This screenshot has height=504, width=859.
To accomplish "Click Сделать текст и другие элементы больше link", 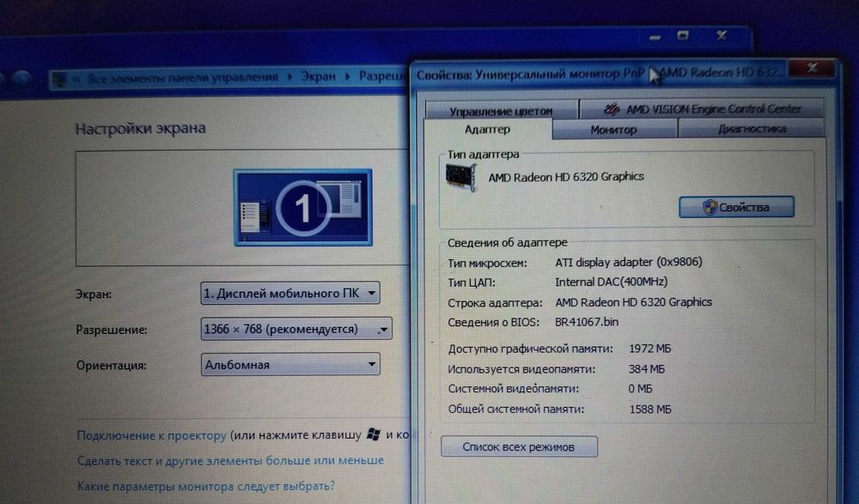I will point(230,461).
